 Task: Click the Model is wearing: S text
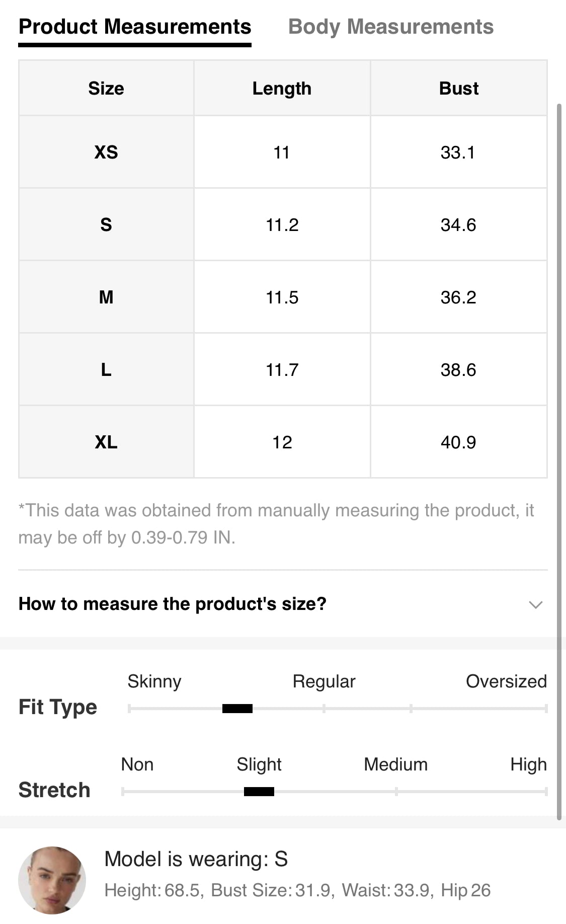click(x=196, y=859)
